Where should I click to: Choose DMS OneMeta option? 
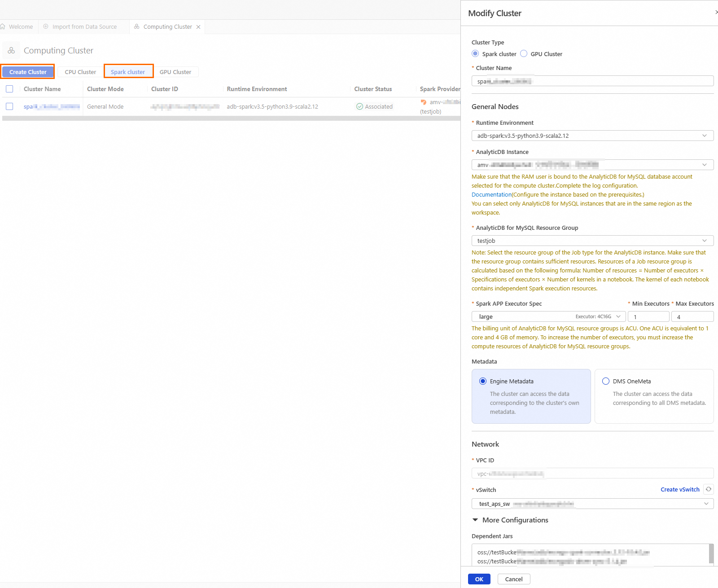pyautogui.click(x=606, y=381)
